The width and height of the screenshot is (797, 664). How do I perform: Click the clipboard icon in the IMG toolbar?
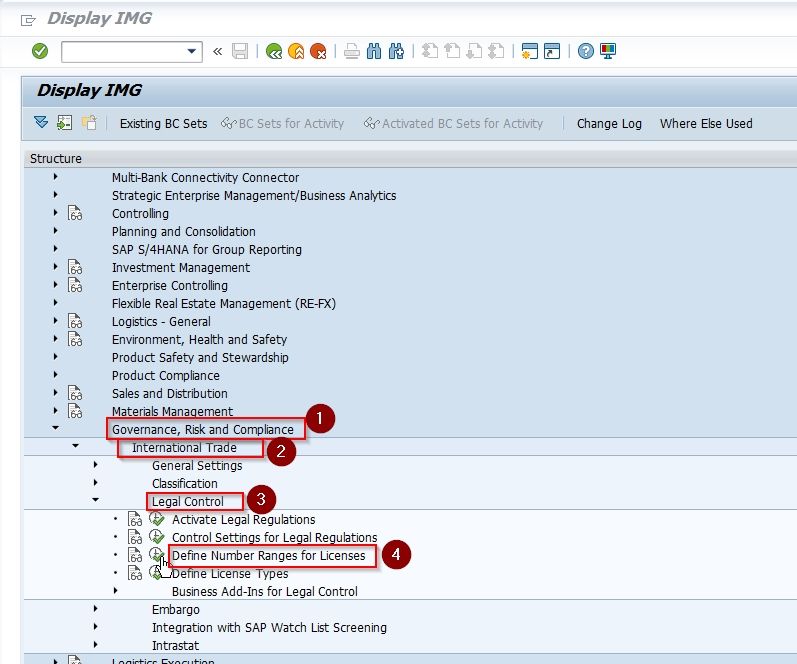click(x=89, y=123)
